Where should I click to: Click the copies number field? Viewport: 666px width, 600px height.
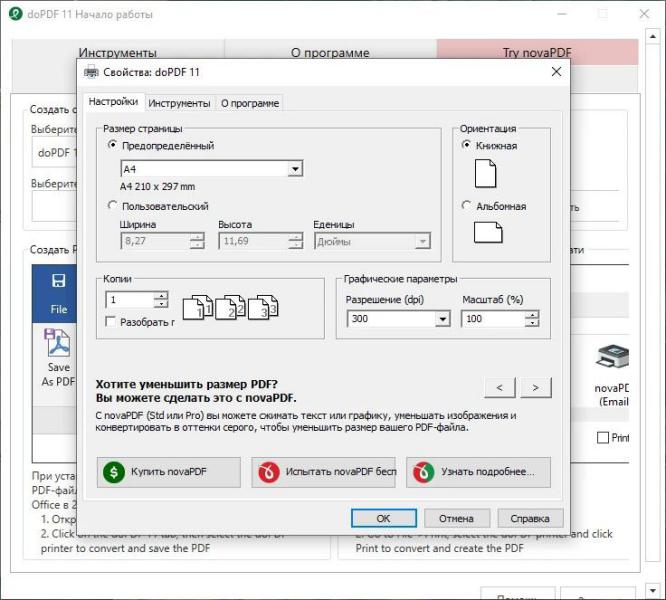[x=130, y=300]
